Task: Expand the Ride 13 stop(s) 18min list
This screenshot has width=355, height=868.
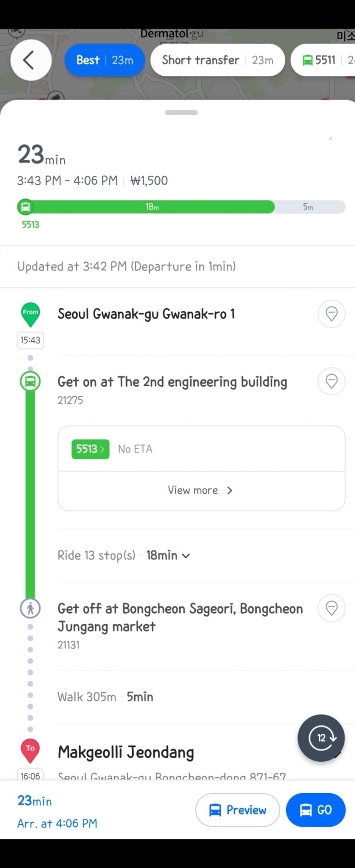Action: (x=124, y=555)
